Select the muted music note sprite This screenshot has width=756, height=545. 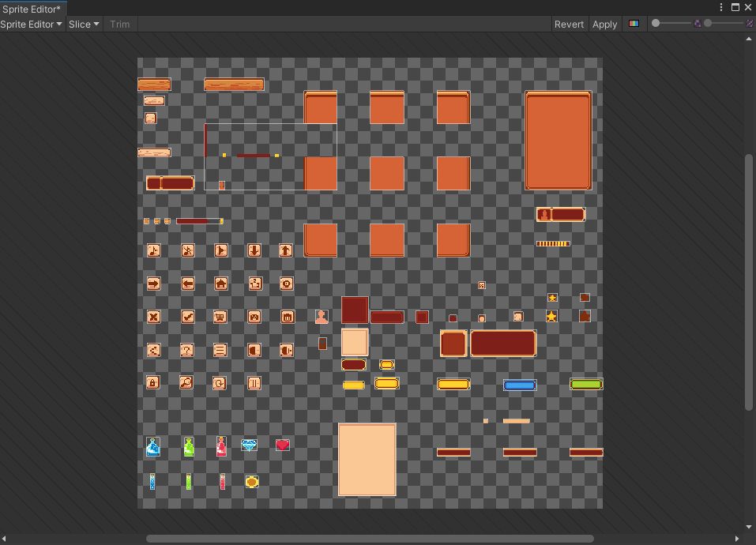tap(187, 250)
